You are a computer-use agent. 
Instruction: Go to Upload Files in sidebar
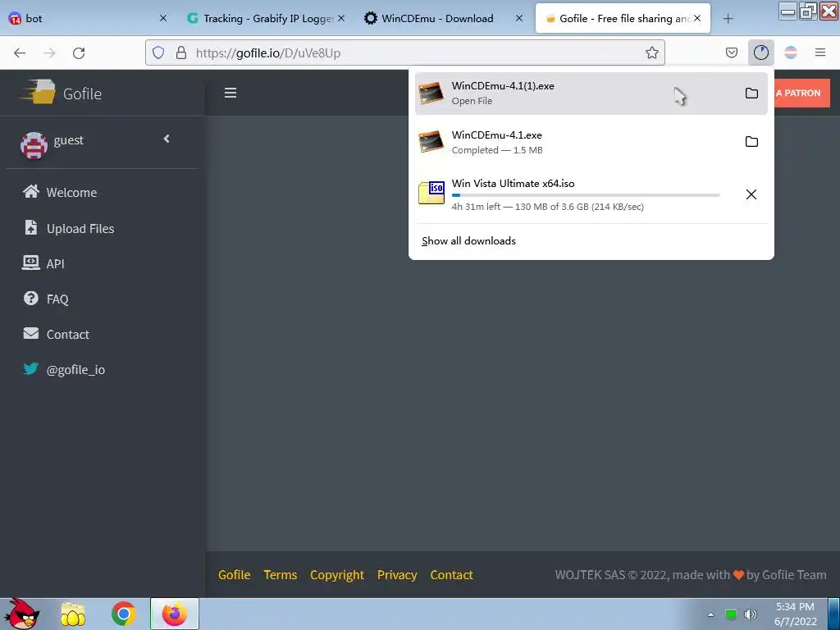pos(80,229)
